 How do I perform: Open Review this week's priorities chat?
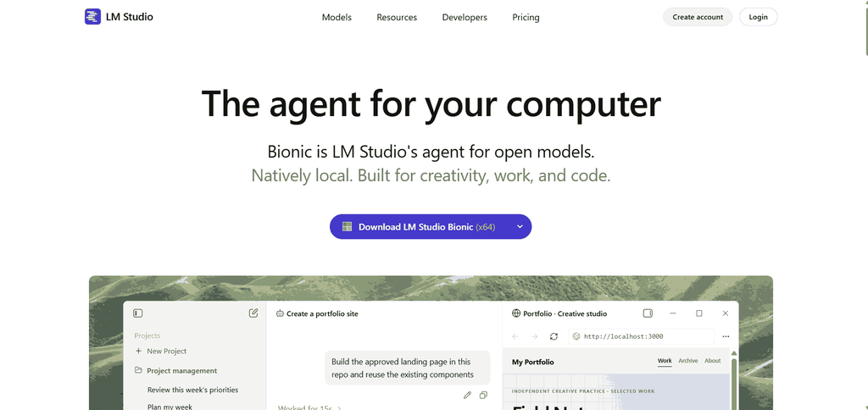click(x=192, y=390)
